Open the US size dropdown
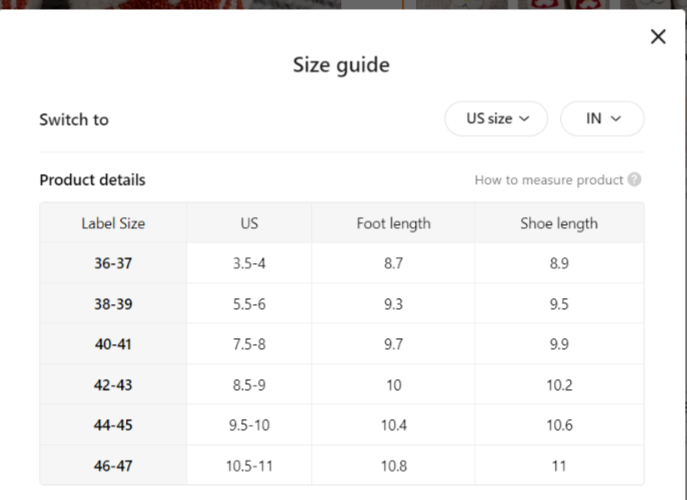Viewport: 687px width, 500px height. click(x=496, y=118)
